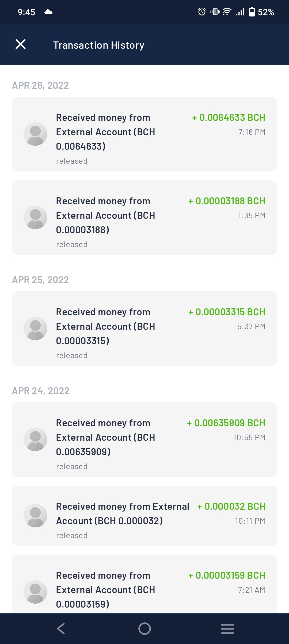Tap the + 0.00635909 BCH amount
The width and height of the screenshot is (289, 644).
(x=226, y=423)
